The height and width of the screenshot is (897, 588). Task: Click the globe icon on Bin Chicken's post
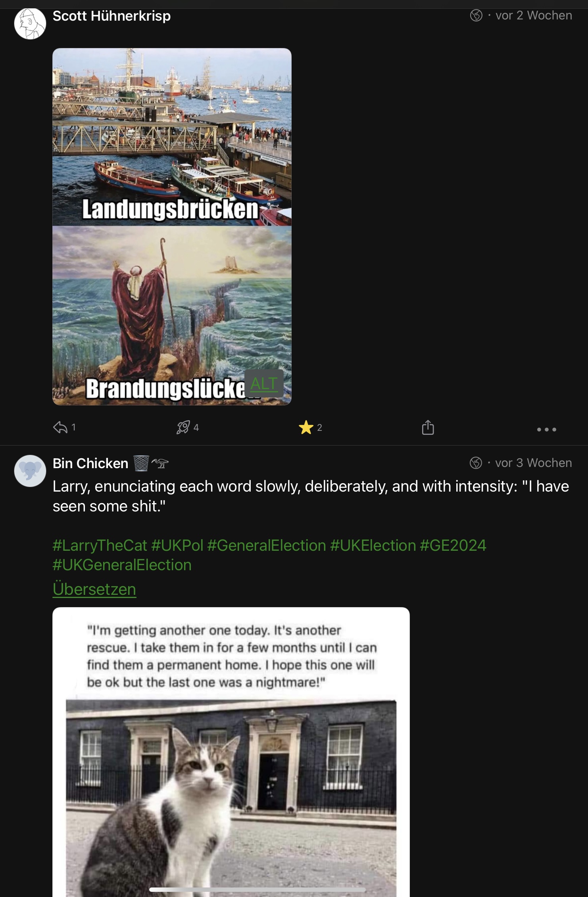[476, 463]
